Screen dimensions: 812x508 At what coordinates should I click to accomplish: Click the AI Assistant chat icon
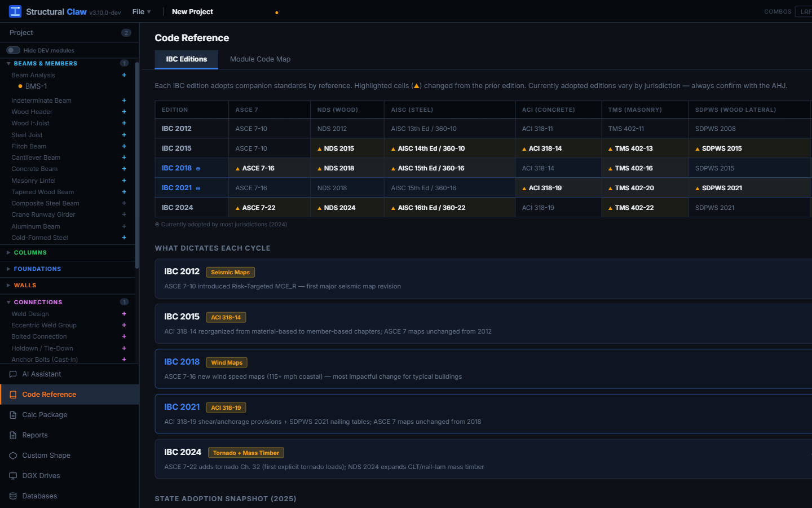[13, 374]
